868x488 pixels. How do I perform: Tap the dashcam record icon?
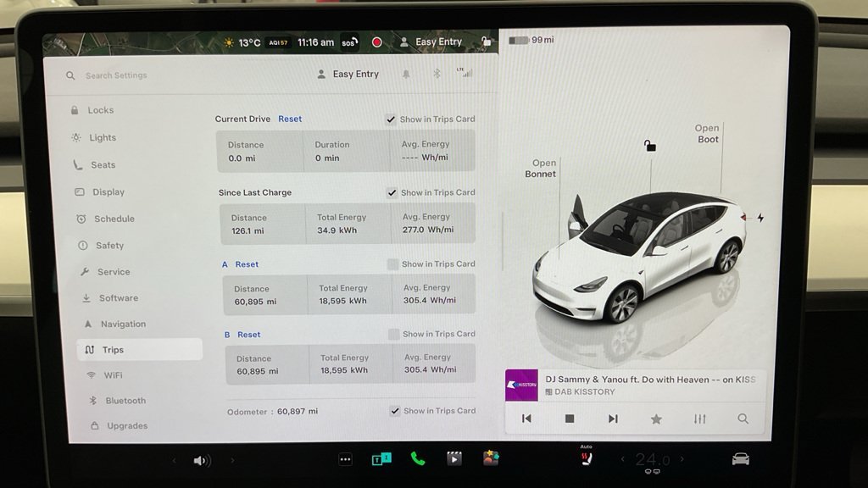[376, 42]
